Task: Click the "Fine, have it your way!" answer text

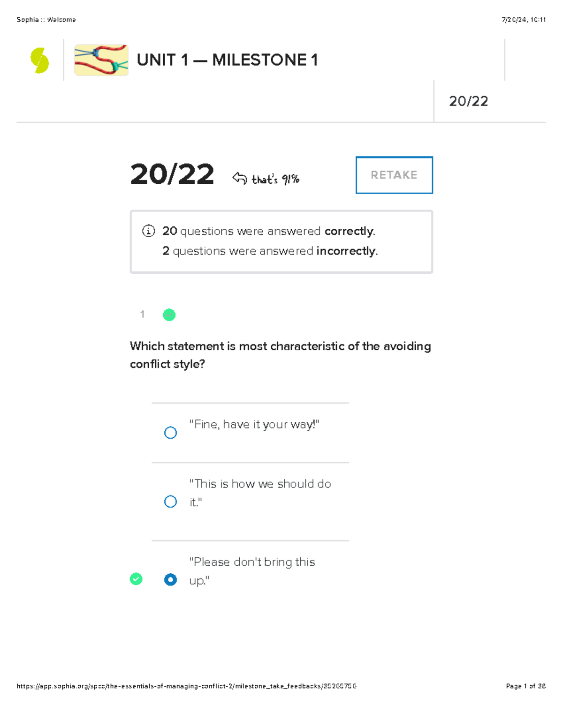Action: coord(254,425)
